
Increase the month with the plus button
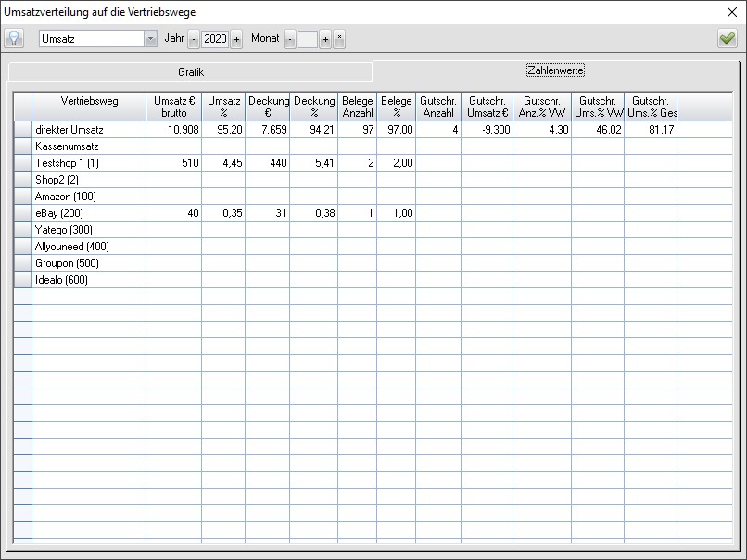[x=325, y=39]
